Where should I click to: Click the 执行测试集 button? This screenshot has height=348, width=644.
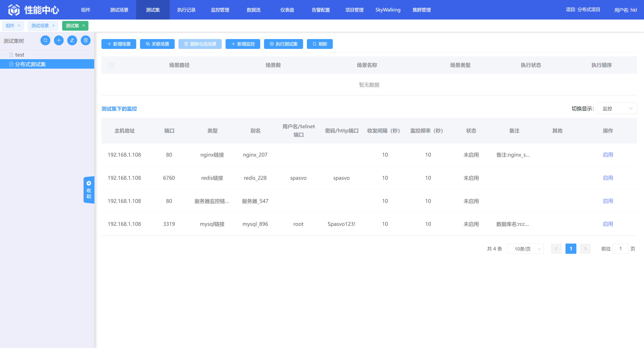(283, 44)
